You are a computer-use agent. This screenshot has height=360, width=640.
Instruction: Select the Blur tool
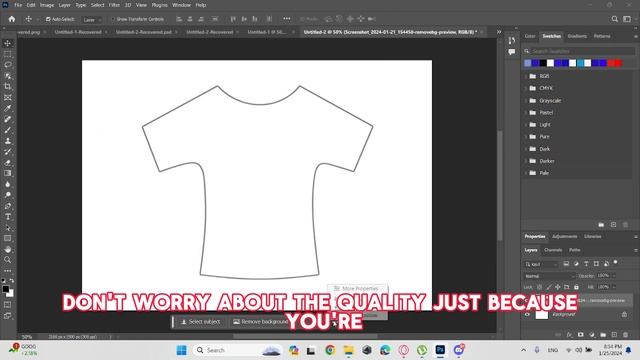coord(8,184)
